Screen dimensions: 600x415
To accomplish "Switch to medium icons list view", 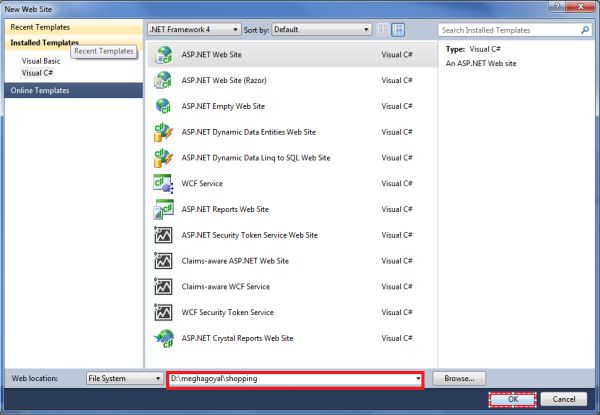I will pyautogui.click(x=398, y=29).
